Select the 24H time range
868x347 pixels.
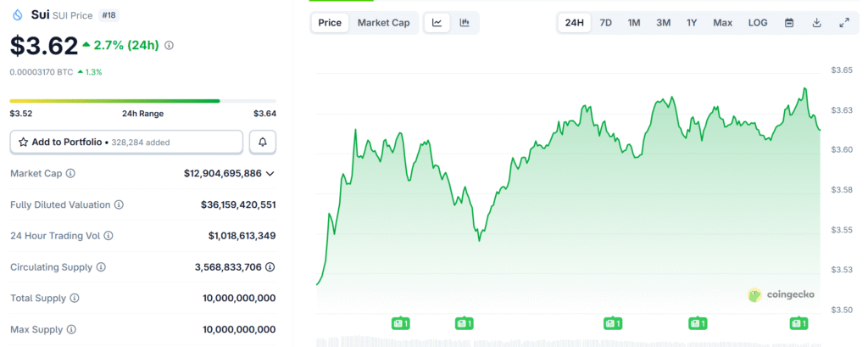tap(575, 23)
